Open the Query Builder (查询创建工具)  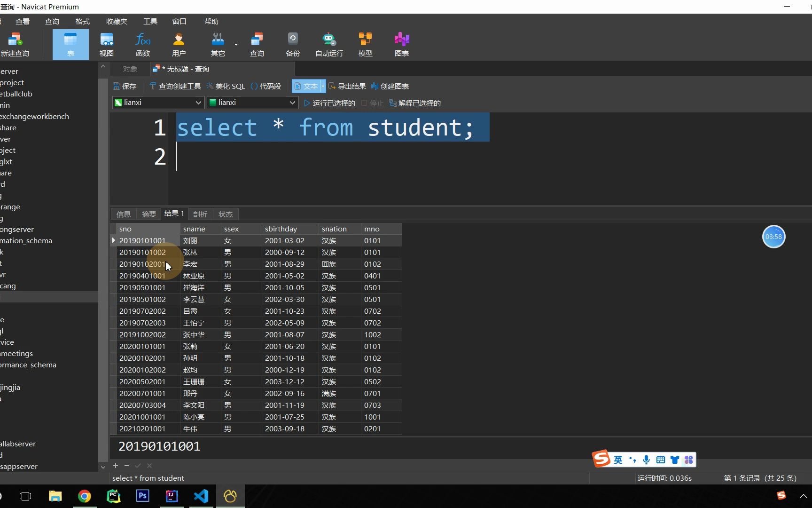tap(175, 86)
